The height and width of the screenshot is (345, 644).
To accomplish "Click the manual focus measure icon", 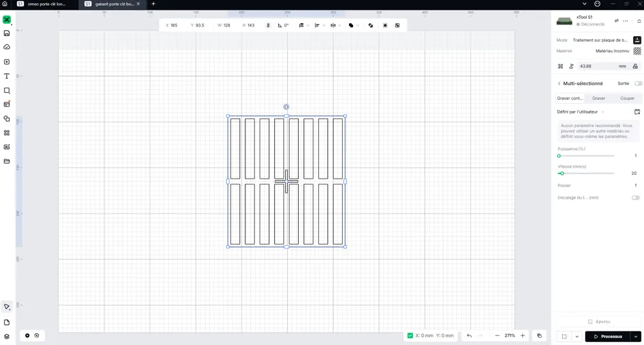I will (571, 66).
